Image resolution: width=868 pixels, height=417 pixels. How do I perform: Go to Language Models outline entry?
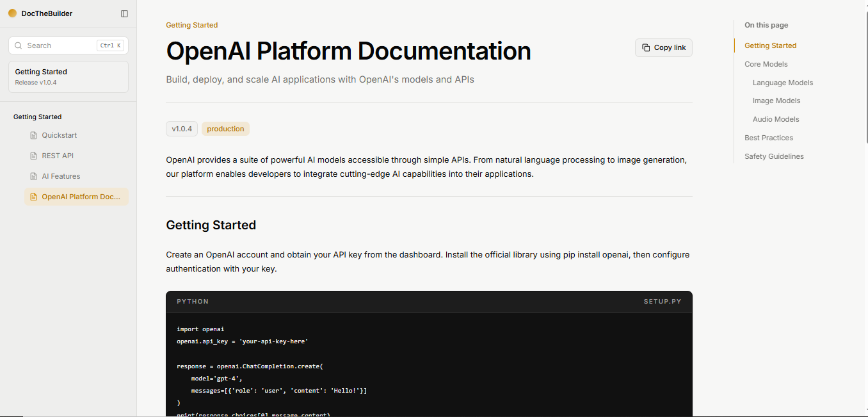click(x=783, y=83)
